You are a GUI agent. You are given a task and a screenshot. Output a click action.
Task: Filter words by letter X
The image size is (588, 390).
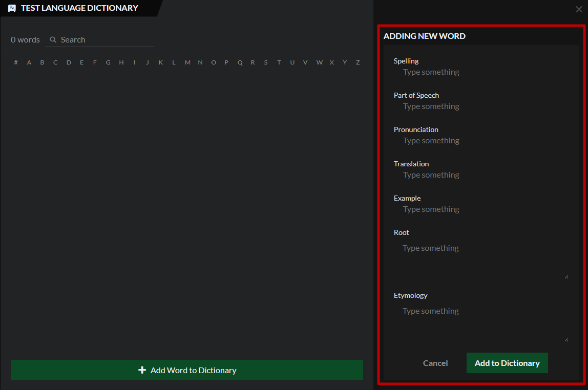coord(331,62)
